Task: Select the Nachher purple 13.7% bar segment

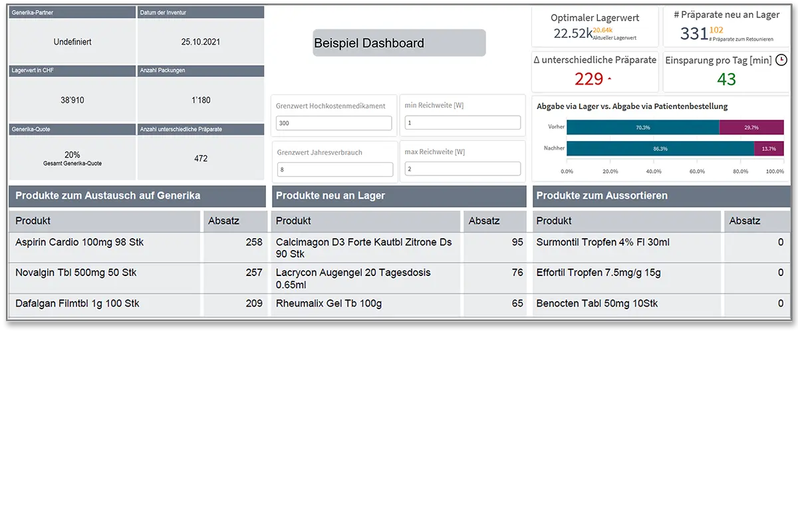Action: (x=769, y=148)
